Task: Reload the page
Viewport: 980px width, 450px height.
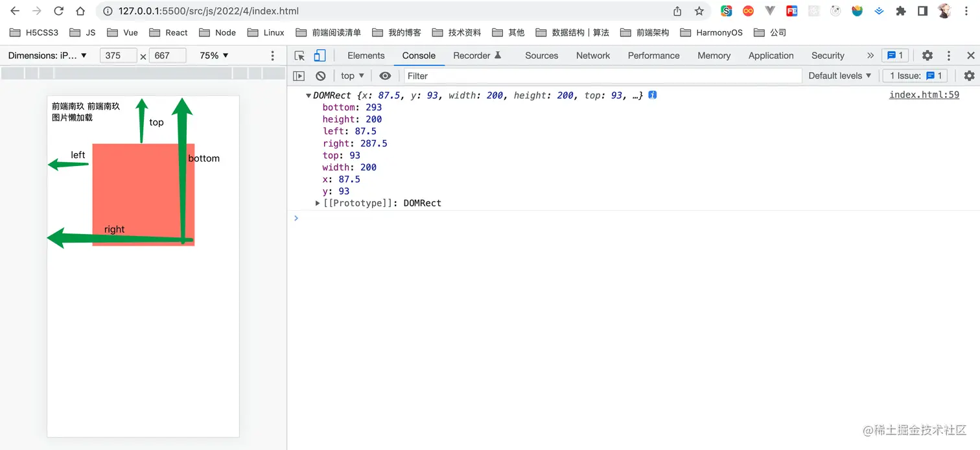Action: [58, 11]
